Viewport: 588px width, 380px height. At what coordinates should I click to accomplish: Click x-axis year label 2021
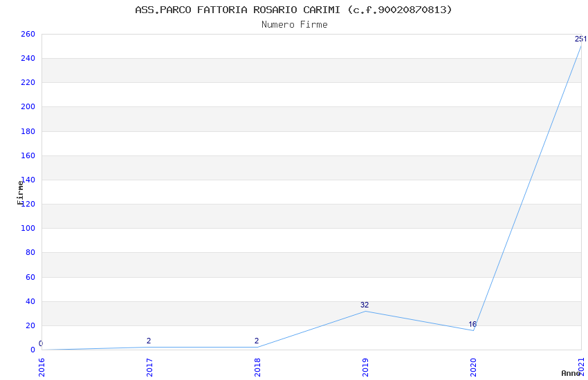[x=582, y=368]
